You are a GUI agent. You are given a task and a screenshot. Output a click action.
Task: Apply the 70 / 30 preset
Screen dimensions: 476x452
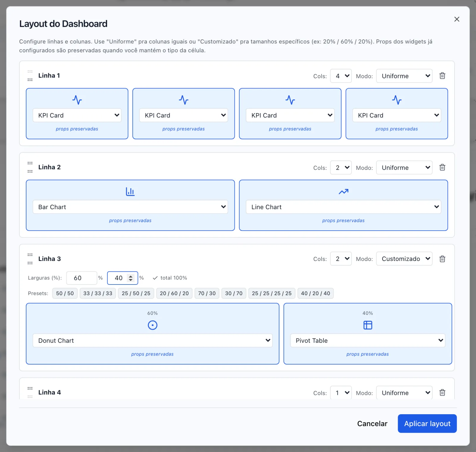click(207, 293)
